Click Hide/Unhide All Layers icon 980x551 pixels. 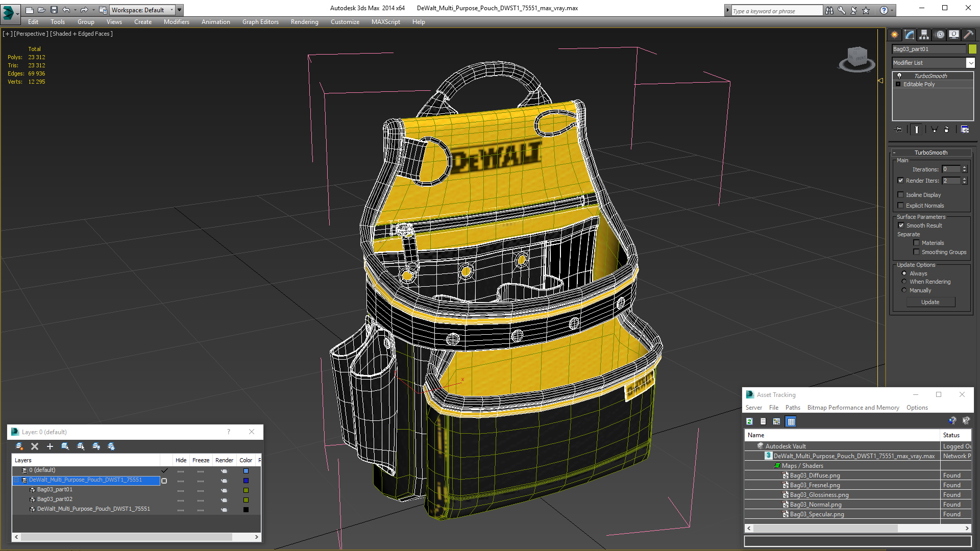coord(96,446)
